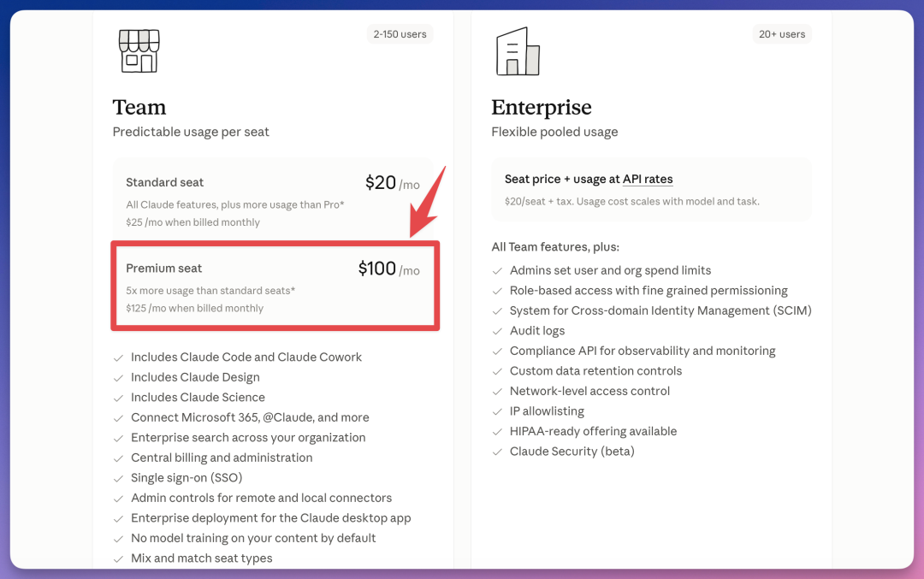The width and height of the screenshot is (924, 579).
Task: Click Includes Claude Code and Claude Cowork
Action: (246, 357)
